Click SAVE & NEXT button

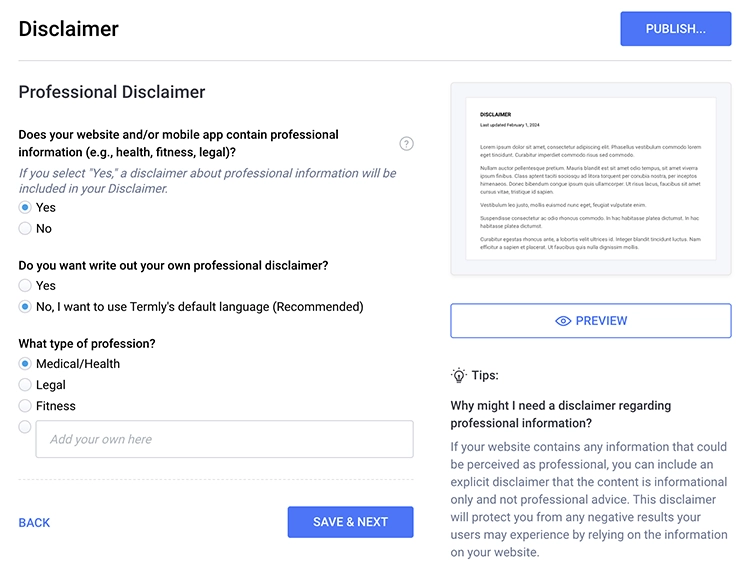[350, 522]
